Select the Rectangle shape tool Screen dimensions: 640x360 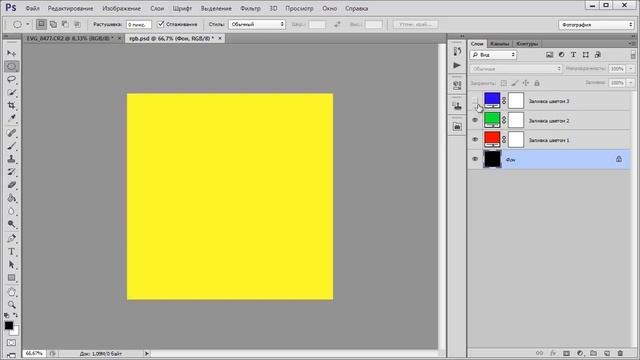click(x=11, y=278)
